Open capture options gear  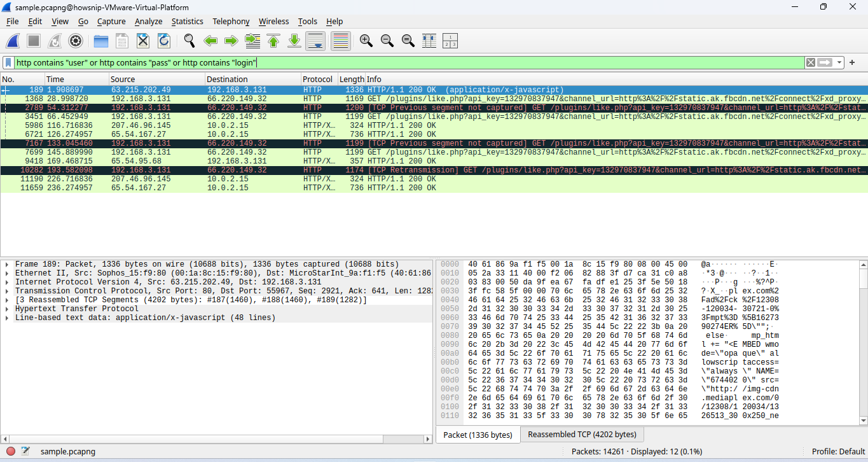tap(76, 41)
